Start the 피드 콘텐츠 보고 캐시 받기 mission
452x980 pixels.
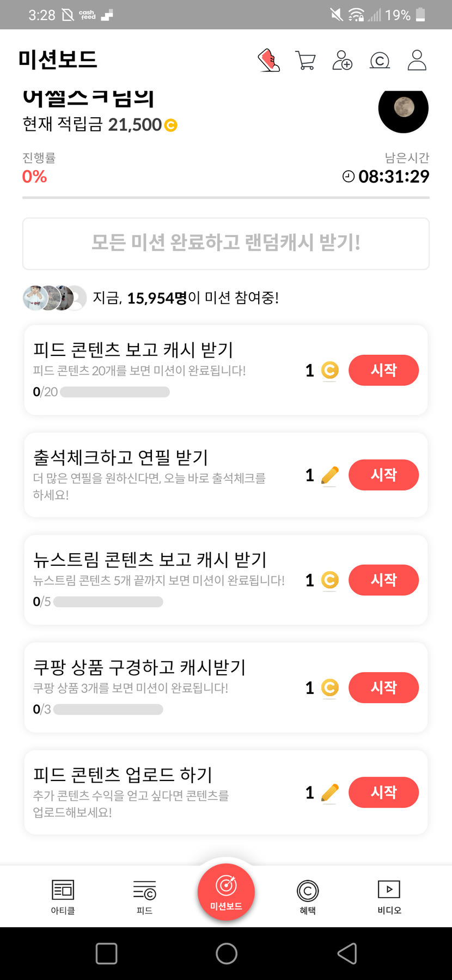pyautogui.click(x=383, y=371)
